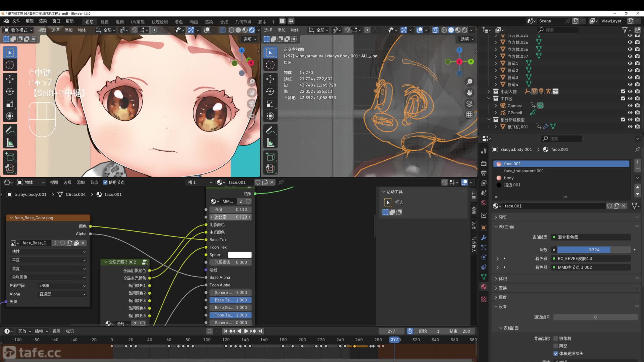Toggle 工作区 collection exclude checkbox
644x362 pixels.
tap(623, 98)
